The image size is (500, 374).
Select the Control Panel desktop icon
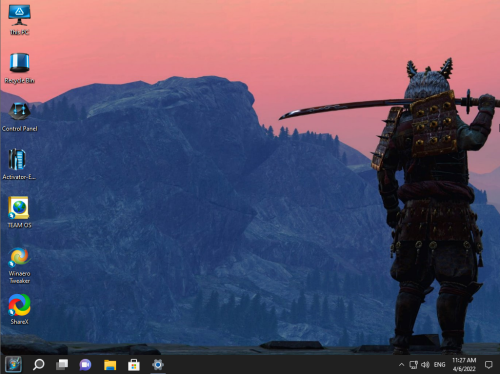19,117
